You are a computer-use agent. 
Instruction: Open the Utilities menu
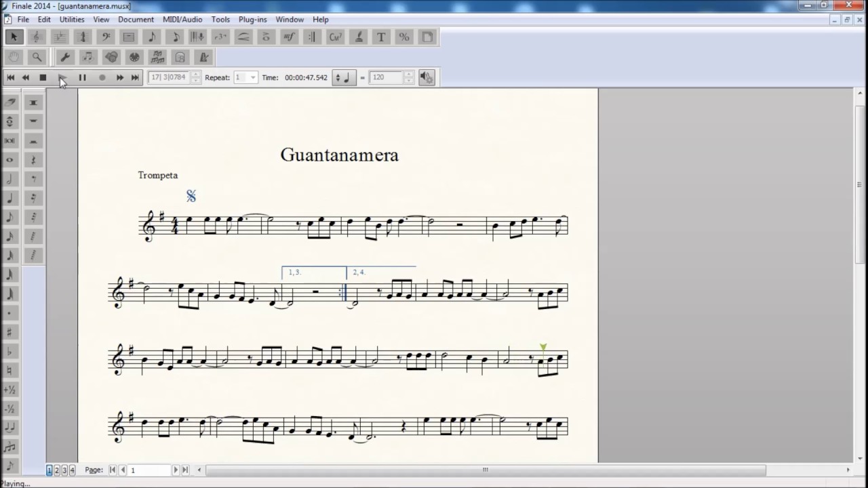(72, 20)
